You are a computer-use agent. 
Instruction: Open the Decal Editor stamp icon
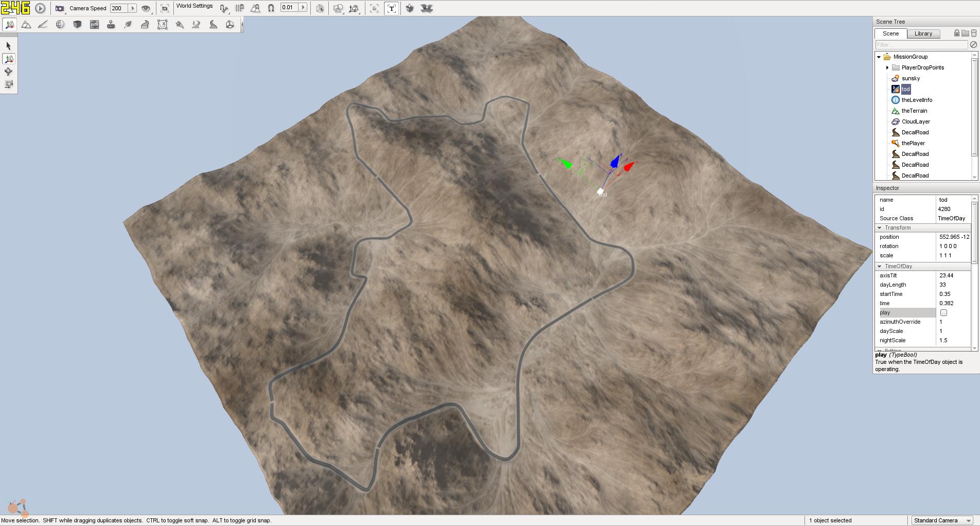tap(111, 24)
